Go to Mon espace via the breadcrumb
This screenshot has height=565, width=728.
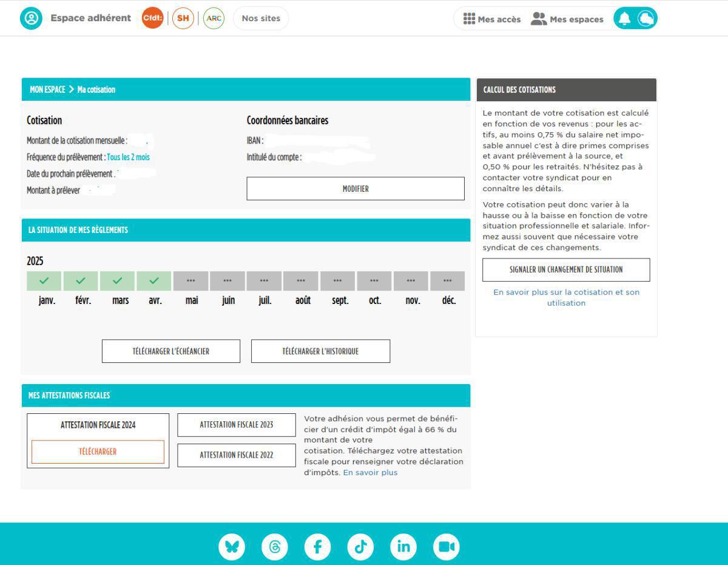pos(47,89)
